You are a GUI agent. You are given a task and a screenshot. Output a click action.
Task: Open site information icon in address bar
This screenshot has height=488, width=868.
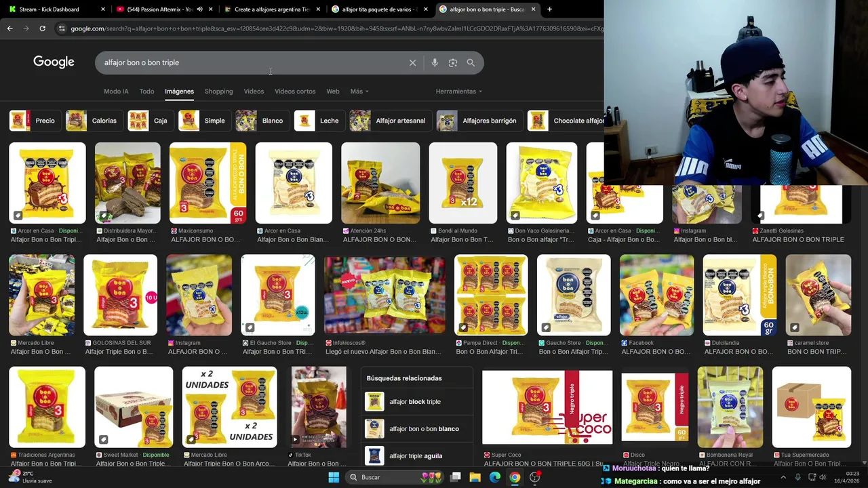62,28
